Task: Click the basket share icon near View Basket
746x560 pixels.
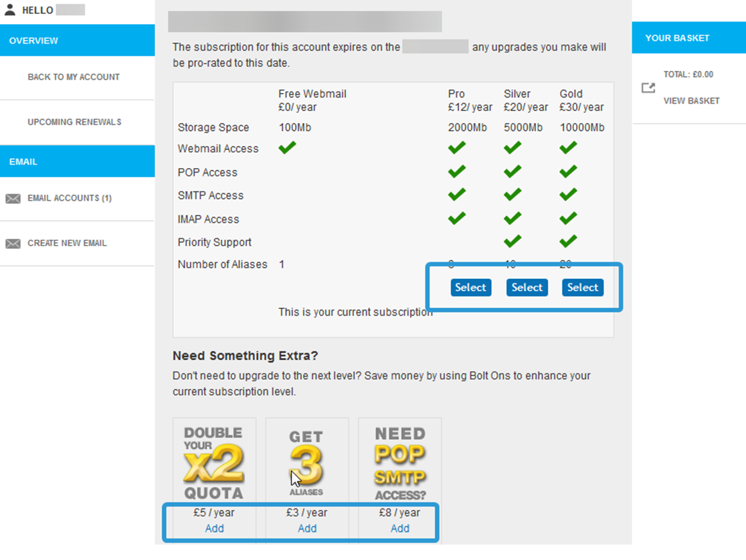Action: [648, 88]
